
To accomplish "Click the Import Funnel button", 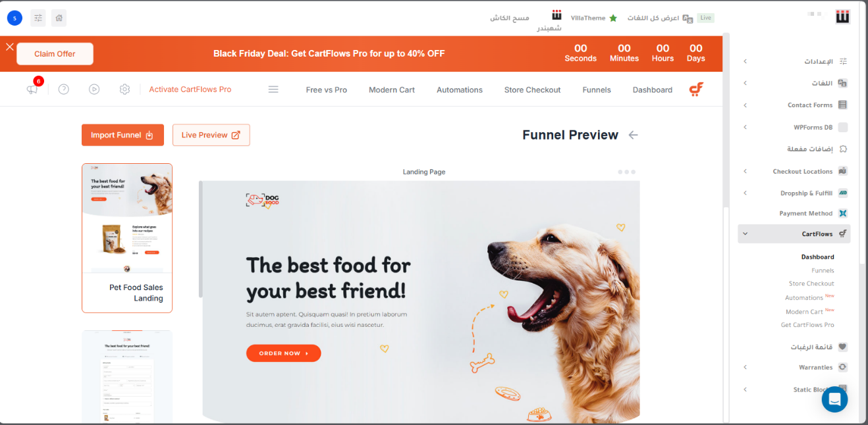I will pyautogui.click(x=122, y=135).
